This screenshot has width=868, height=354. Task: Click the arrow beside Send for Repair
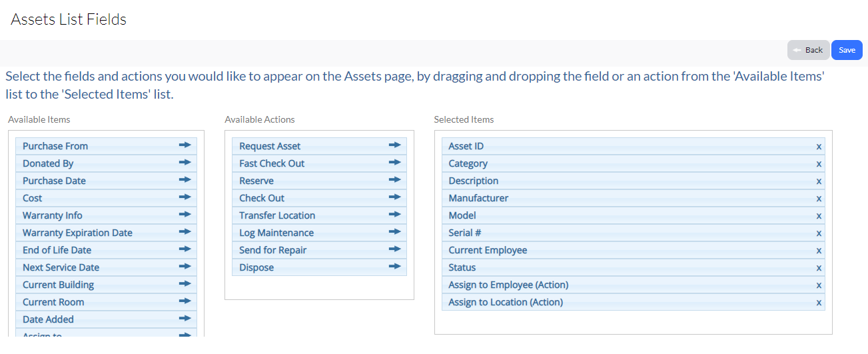[395, 249]
